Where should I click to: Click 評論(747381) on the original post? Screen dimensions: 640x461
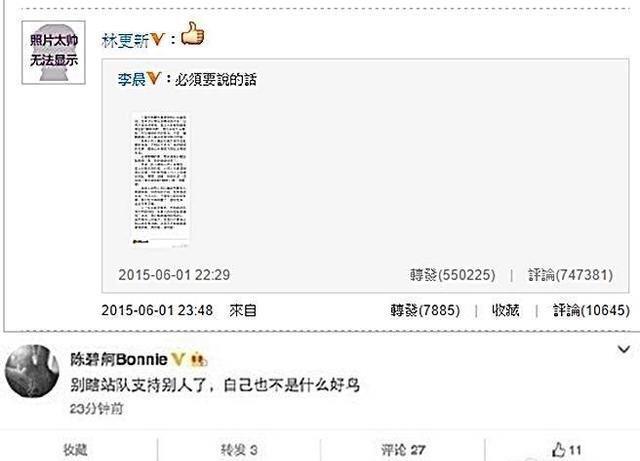pos(571,275)
